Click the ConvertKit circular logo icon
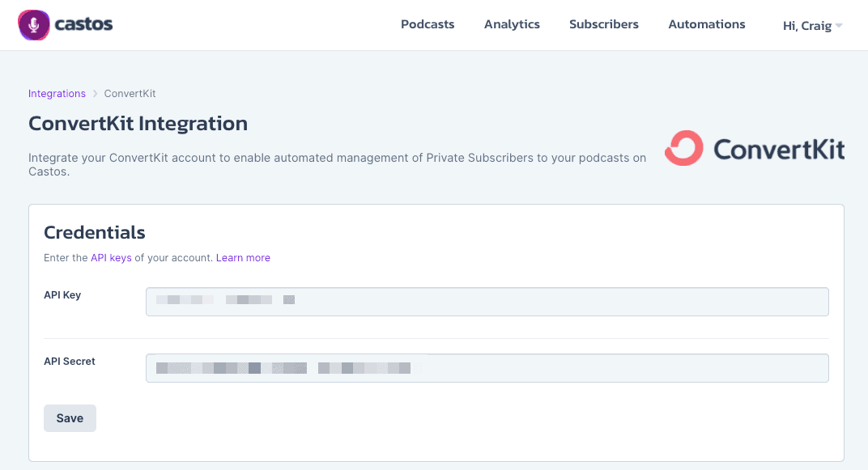 click(684, 148)
